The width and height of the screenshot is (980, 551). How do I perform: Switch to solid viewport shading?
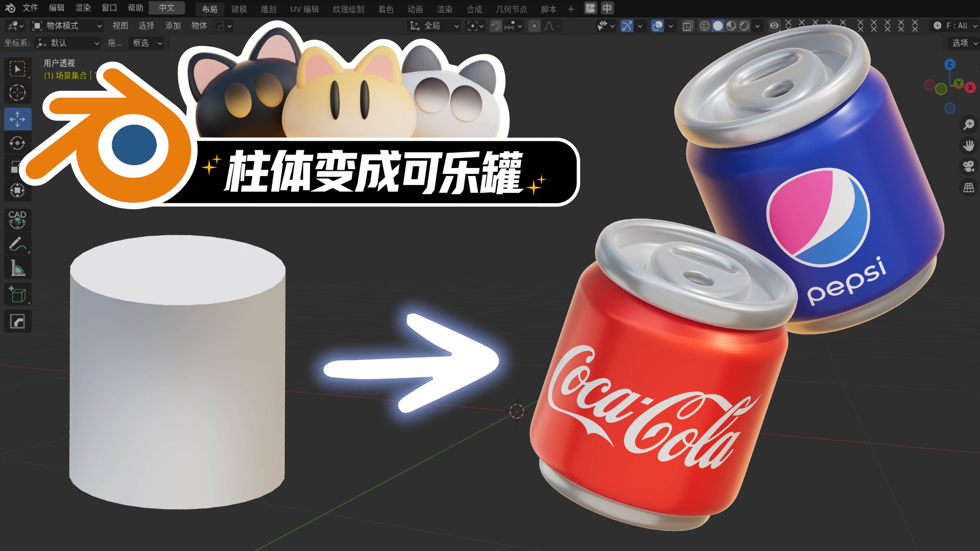coord(718,26)
